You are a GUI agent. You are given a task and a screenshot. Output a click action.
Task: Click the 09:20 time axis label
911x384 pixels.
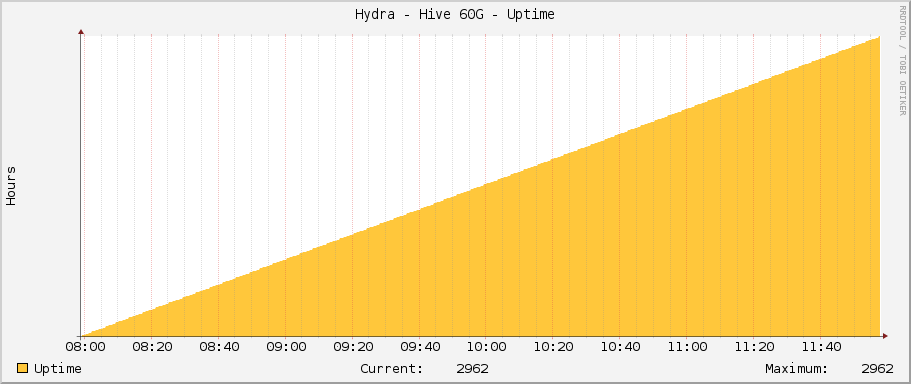[x=353, y=347]
